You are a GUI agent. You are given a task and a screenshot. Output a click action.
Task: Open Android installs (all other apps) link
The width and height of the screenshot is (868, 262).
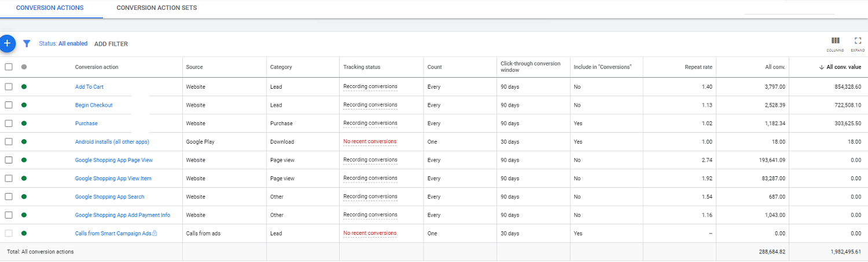coord(112,141)
